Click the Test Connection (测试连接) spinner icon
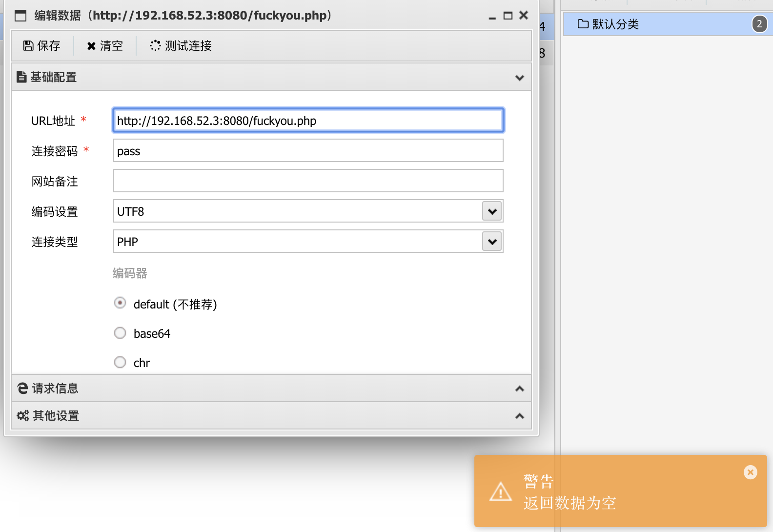The height and width of the screenshot is (532, 773). coord(155,46)
